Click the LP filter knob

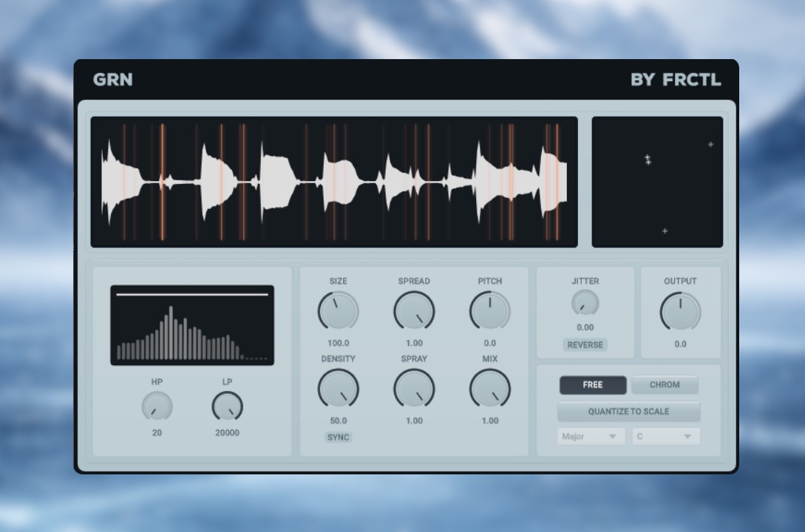227,406
